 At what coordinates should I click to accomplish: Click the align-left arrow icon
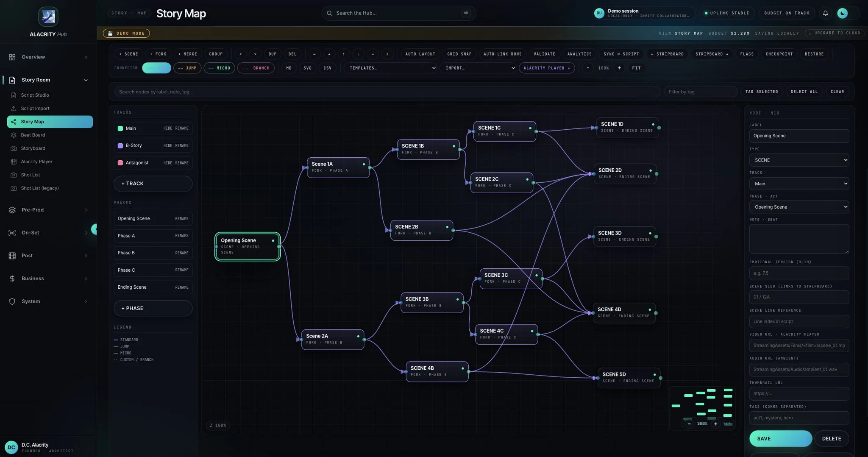pyautogui.click(x=314, y=54)
